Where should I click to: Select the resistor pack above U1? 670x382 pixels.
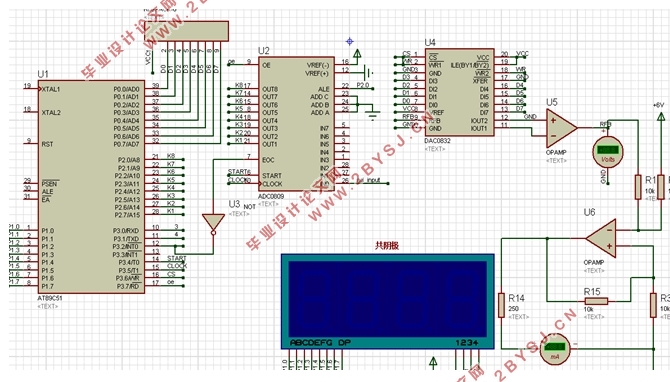tap(186, 31)
